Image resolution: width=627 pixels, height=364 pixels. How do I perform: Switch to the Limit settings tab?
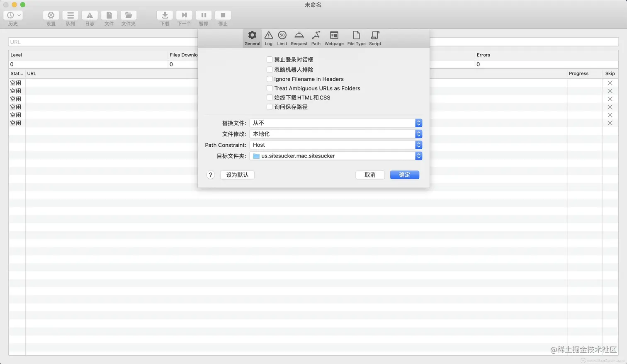[282, 38]
